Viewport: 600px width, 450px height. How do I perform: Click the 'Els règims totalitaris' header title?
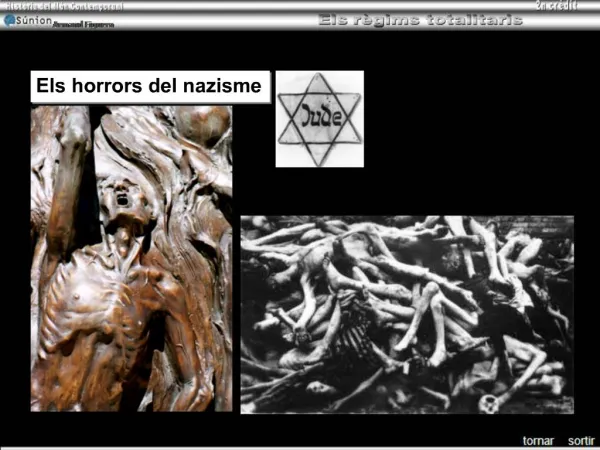pyautogui.click(x=420, y=20)
